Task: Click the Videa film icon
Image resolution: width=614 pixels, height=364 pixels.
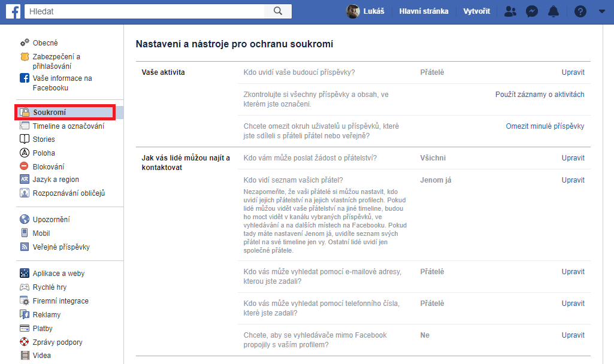Action: 25,356
